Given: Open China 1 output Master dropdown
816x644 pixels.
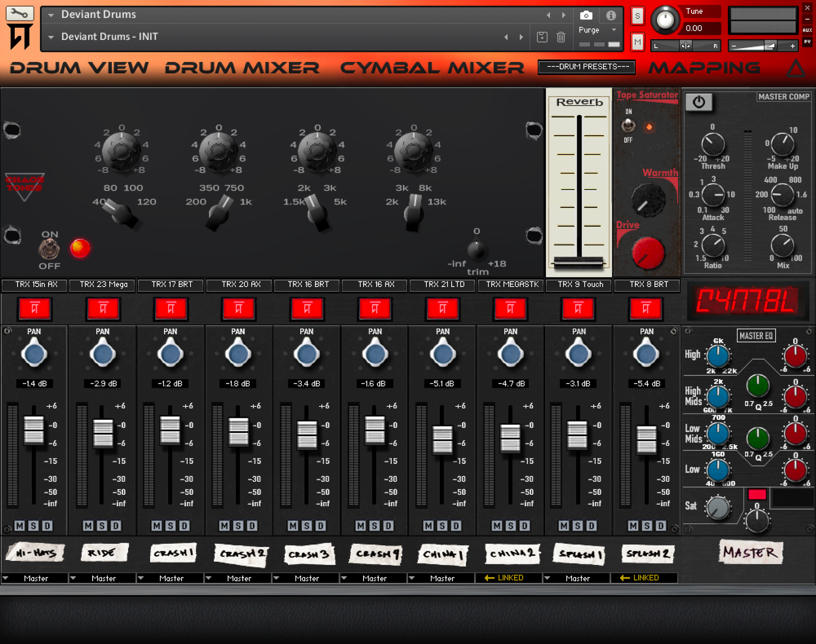Looking at the screenshot, I should click(x=442, y=578).
